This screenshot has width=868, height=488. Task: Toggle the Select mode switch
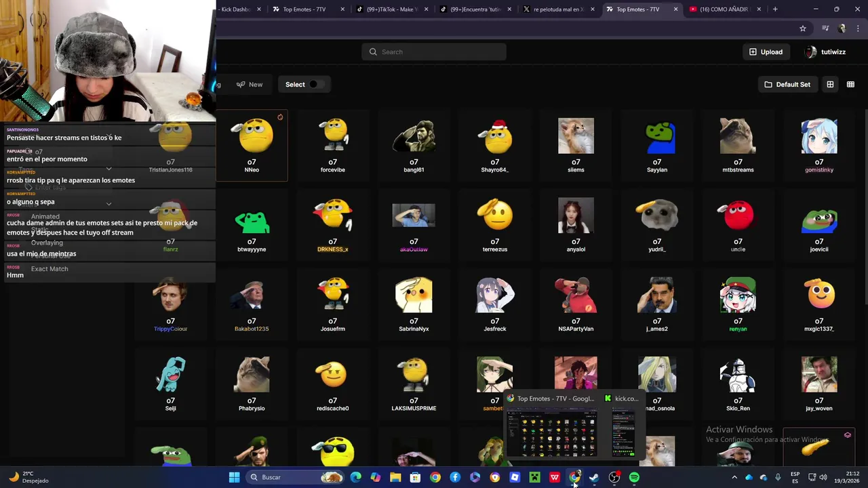pos(317,85)
